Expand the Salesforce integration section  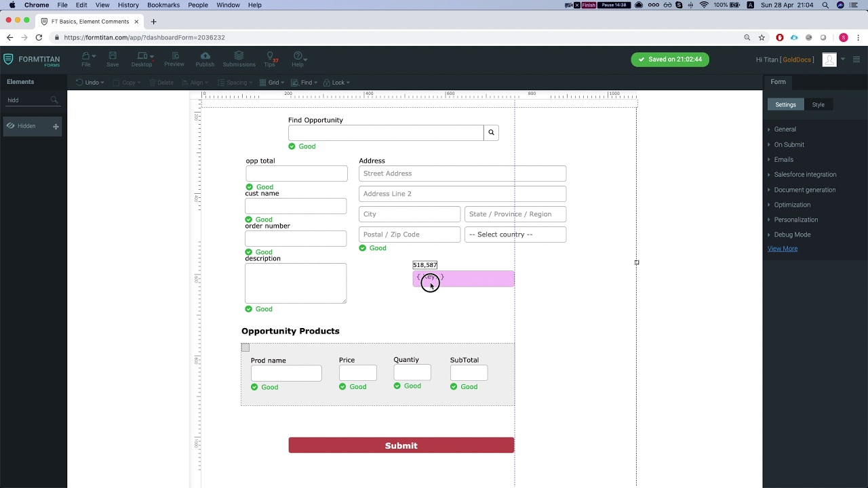[805, 175]
